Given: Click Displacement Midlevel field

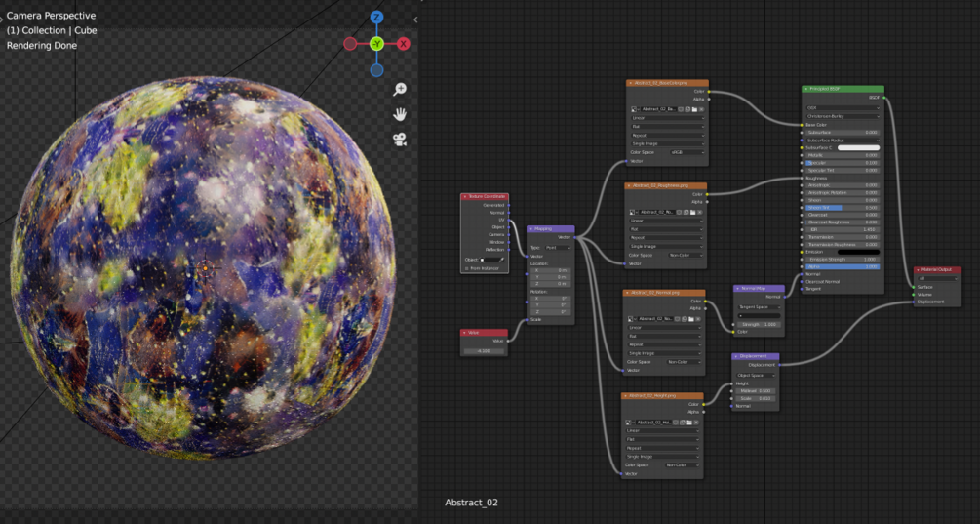Looking at the screenshot, I should [x=756, y=391].
